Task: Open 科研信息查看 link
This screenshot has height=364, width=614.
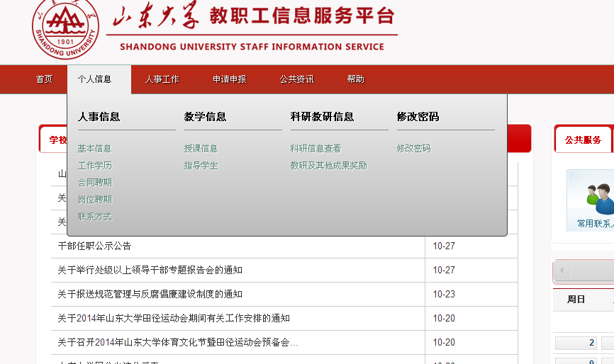Action: [316, 149]
